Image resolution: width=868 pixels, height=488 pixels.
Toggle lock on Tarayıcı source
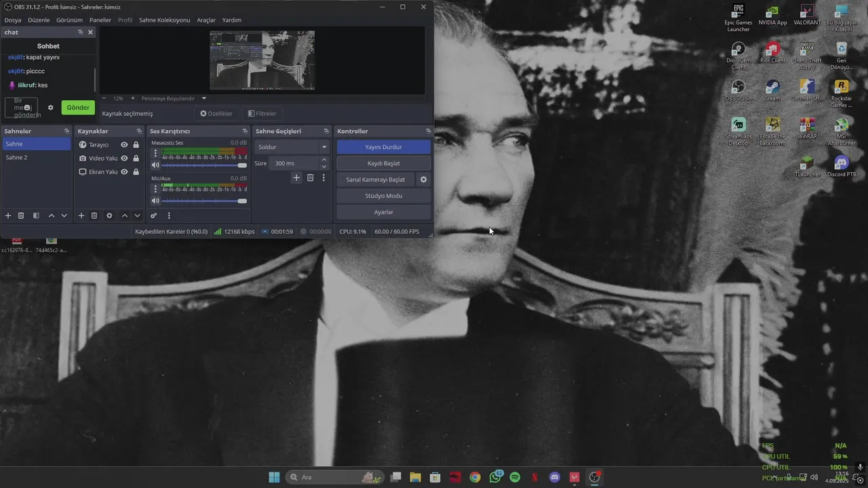point(136,144)
